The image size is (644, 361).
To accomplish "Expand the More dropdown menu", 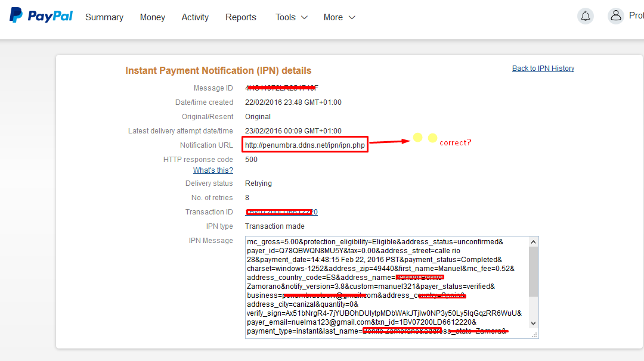I will click(339, 17).
